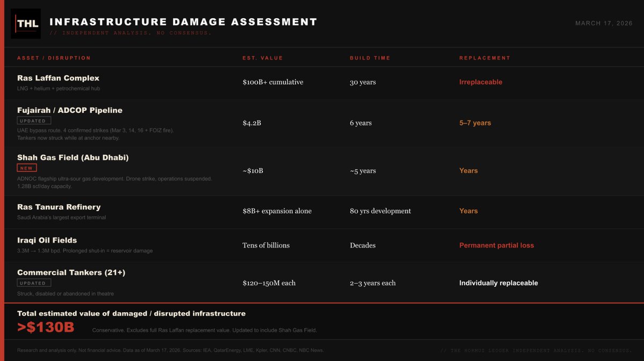Click the Years replacement for Shah Gas Field

point(469,171)
